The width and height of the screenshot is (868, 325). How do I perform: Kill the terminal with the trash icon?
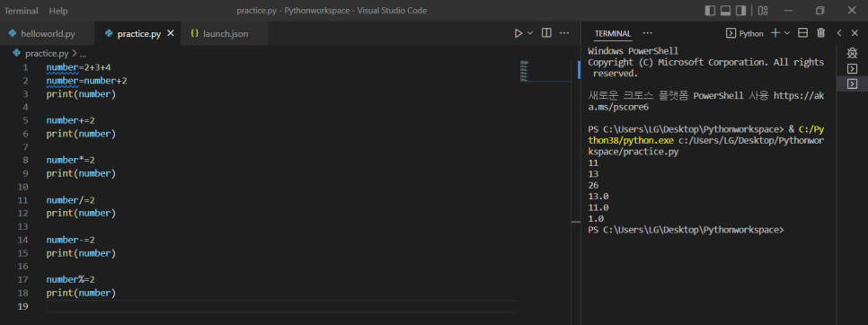(x=821, y=33)
